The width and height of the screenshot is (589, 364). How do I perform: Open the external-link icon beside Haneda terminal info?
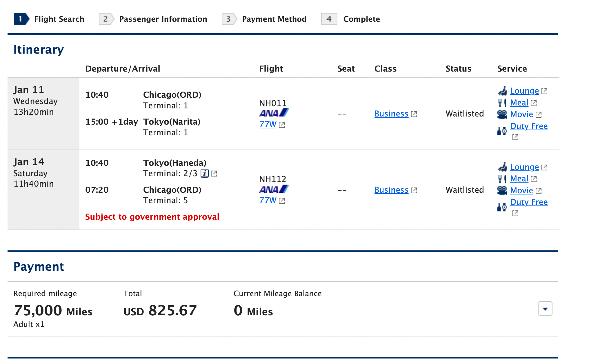pos(214,174)
